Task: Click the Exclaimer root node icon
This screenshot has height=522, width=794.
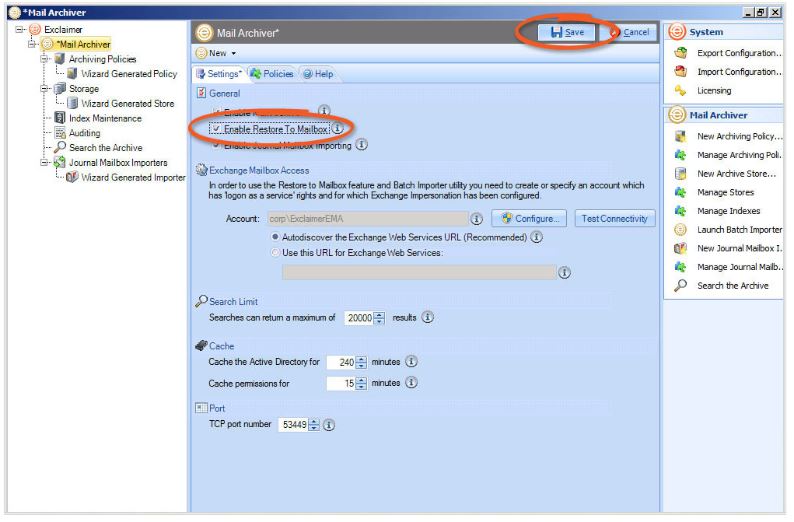Action: (x=34, y=29)
